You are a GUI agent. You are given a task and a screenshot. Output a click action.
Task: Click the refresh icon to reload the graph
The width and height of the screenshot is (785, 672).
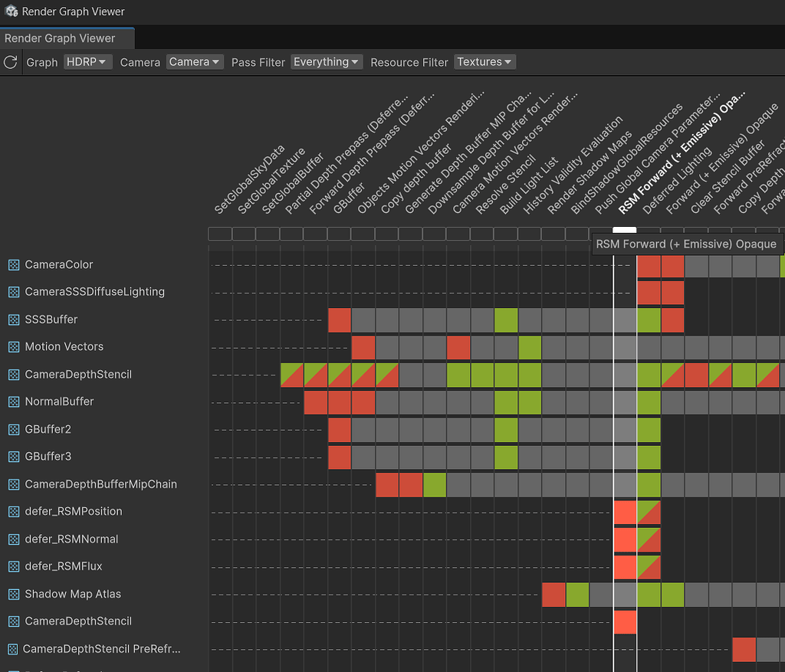[x=11, y=62]
